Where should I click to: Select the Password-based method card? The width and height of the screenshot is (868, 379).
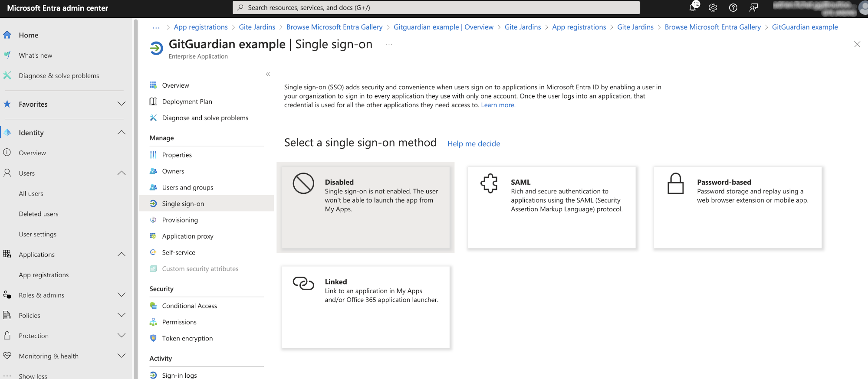pyautogui.click(x=738, y=207)
